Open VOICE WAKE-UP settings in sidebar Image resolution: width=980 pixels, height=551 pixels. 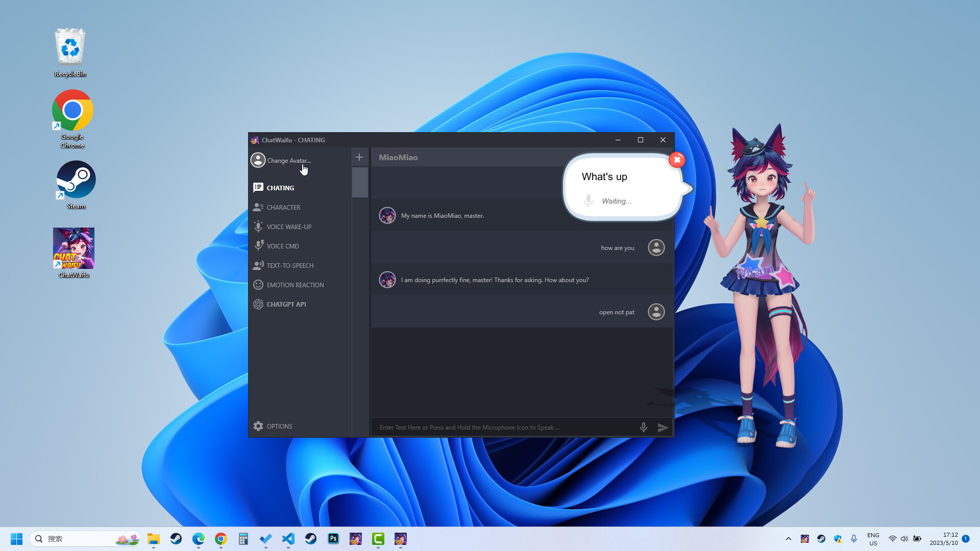click(288, 227)
